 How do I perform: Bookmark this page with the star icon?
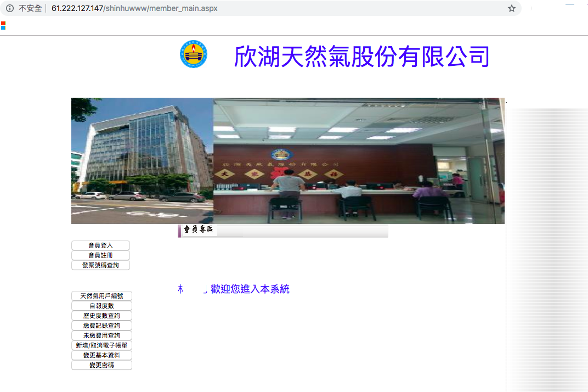tap(512, 8)
